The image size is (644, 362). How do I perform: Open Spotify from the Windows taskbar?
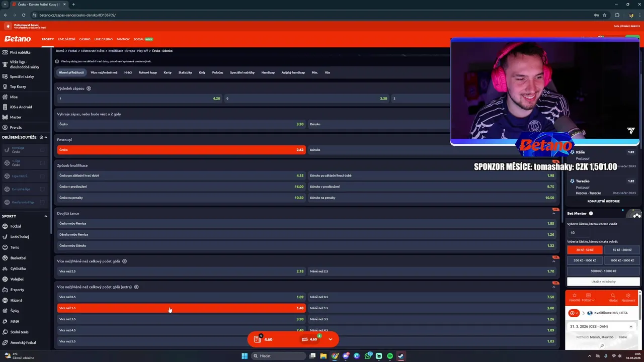coord(390,356)
